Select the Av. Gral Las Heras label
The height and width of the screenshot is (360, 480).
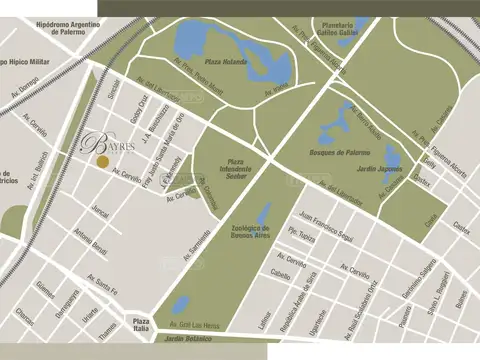click(194, 325)
